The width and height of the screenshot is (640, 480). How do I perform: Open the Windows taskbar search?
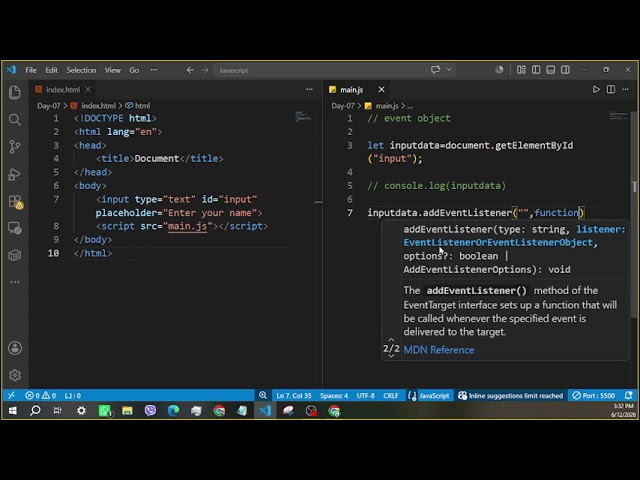coord(36,411)
